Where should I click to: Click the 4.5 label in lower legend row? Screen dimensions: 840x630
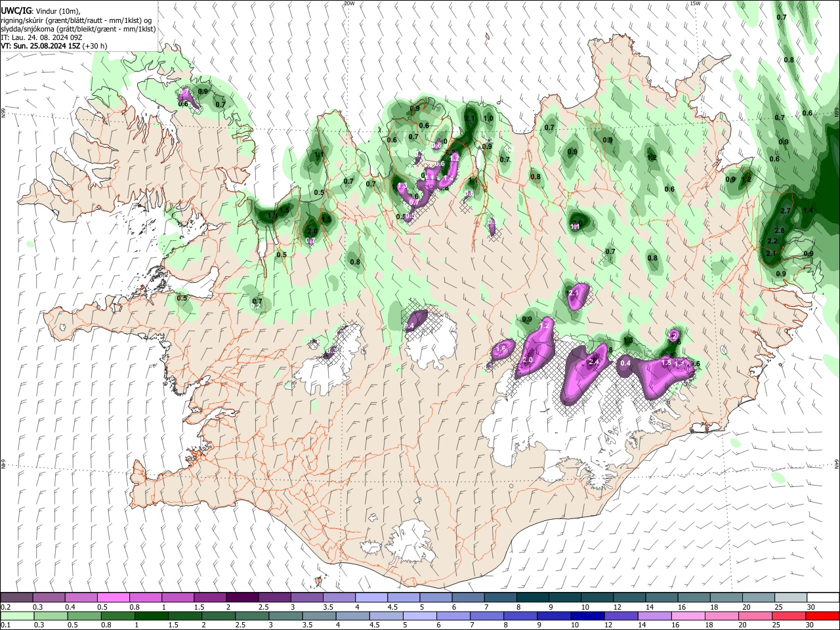(x=374, y=625)
